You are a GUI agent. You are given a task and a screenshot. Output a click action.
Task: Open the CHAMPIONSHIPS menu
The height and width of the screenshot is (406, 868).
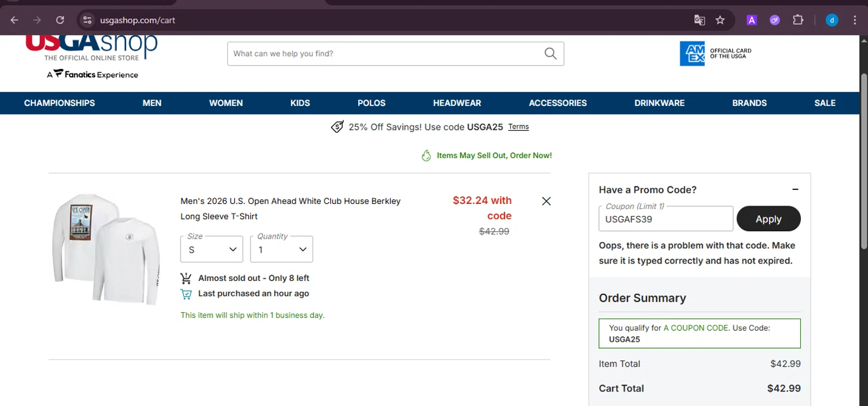point(60,103)
